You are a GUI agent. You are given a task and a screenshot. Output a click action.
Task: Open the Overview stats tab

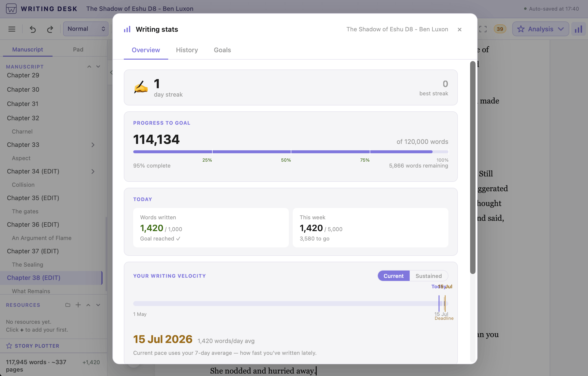click(146, 50)
